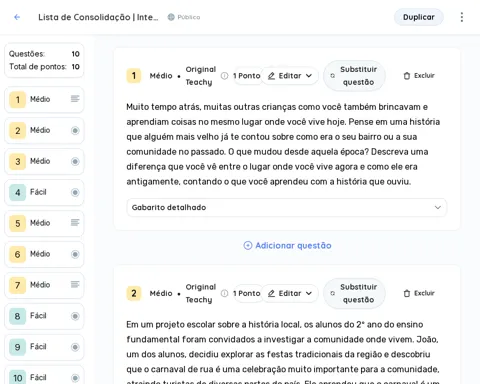
Task: Click the 'Questões: 10' summary text
Action: pos(44,54)
